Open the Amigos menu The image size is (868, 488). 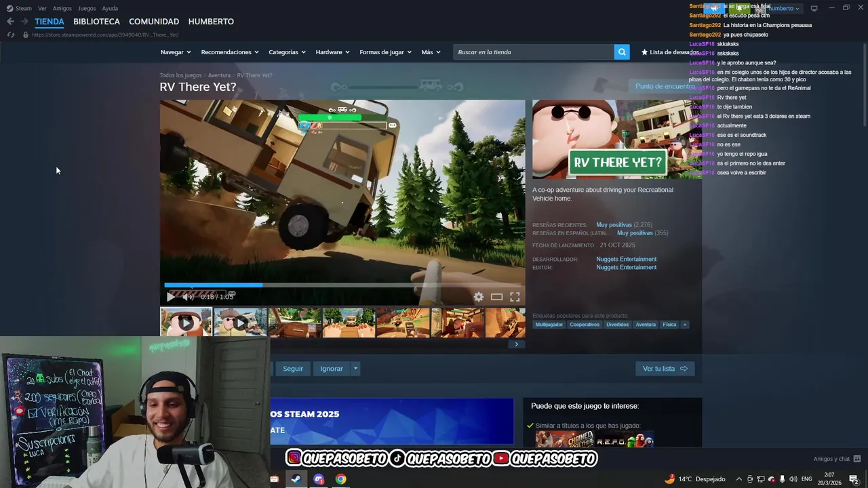coord(62,8)
